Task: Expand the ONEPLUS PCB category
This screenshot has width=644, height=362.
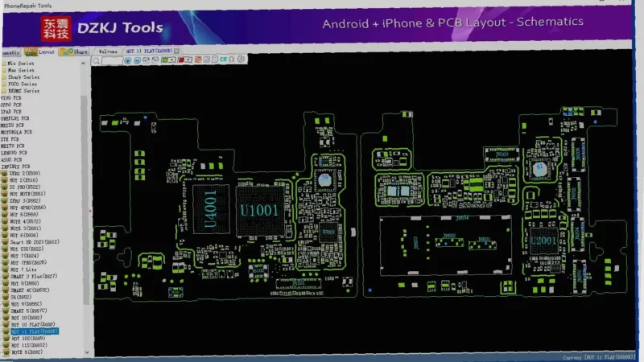Action: pos(14,118)
